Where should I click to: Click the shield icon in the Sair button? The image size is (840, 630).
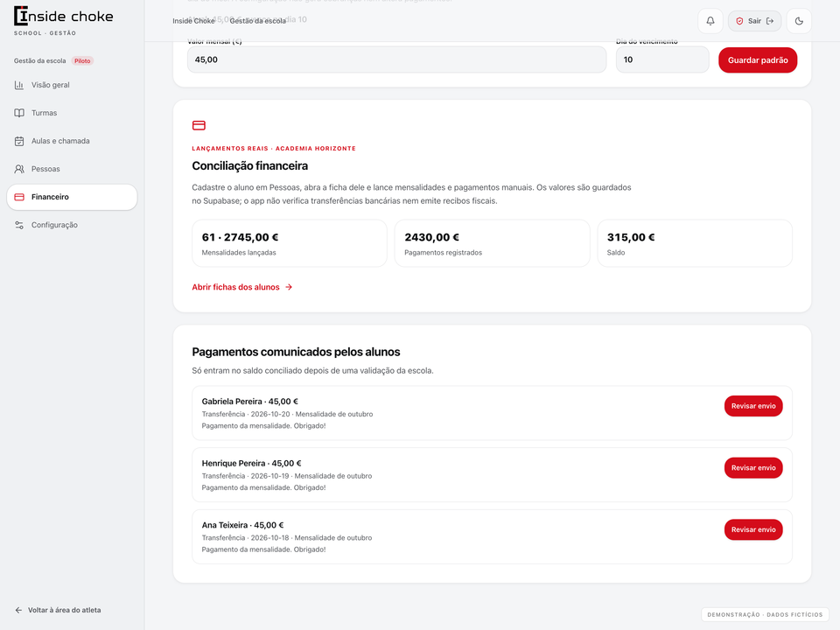coord(739,21)
